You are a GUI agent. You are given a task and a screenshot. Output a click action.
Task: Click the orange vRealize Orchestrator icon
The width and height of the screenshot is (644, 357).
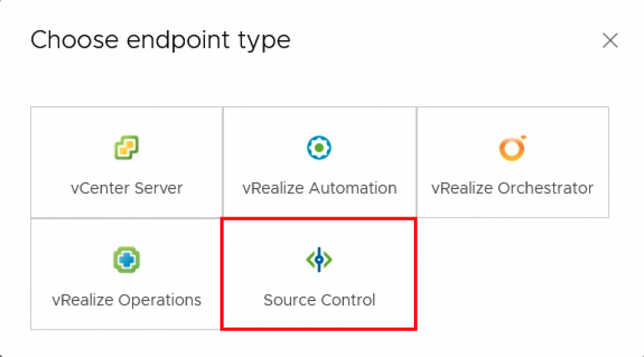(513, 148)
